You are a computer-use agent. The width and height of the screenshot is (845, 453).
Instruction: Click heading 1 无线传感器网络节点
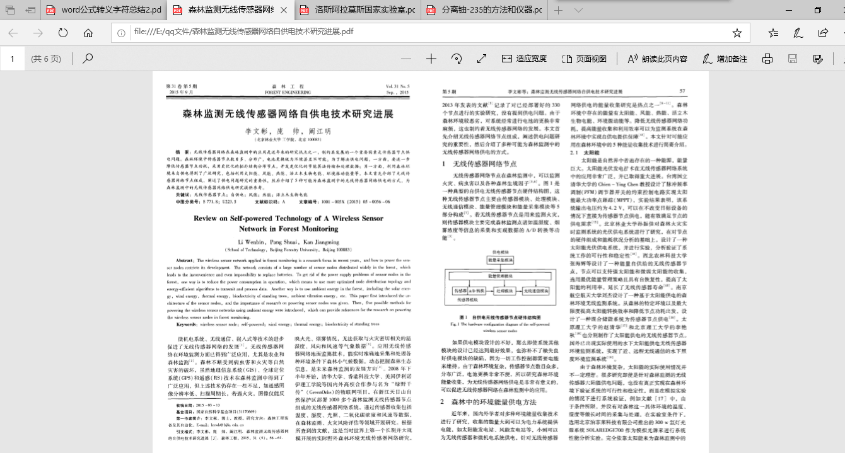(x=479, y=163)
